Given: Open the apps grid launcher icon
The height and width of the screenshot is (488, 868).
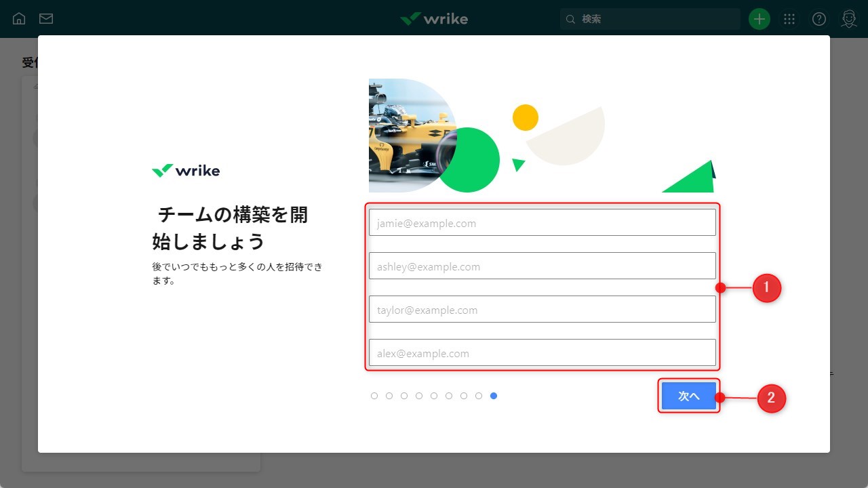Looking at the screenshot, I should (789, 18).
